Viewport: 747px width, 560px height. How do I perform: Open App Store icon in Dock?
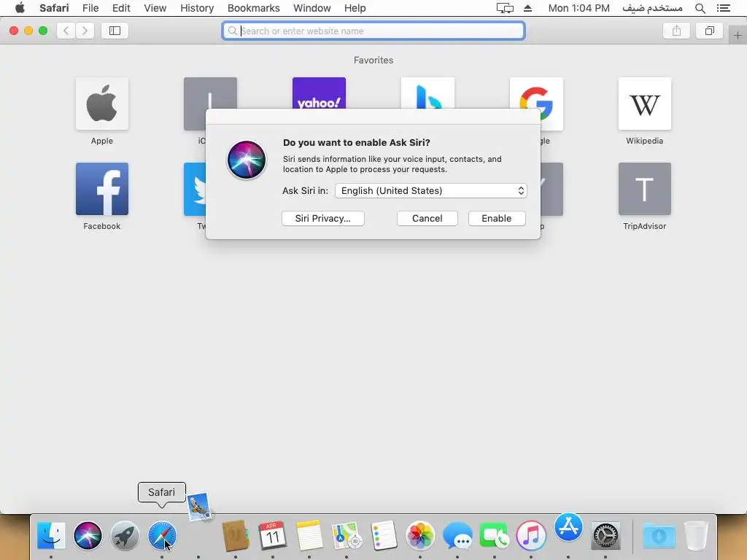point(568,528)
